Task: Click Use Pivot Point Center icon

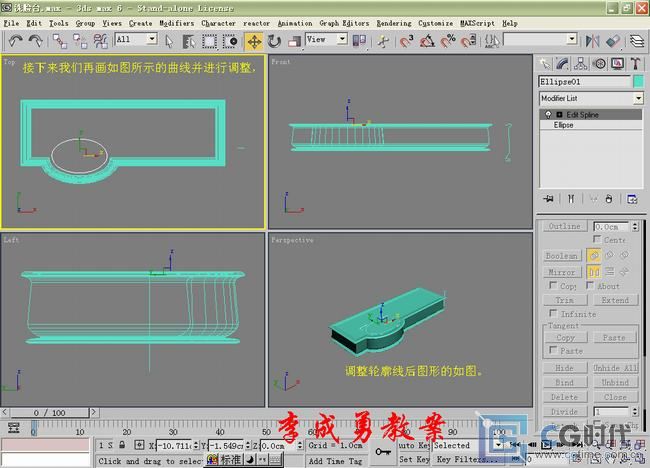Action: pyautogui.click(x=359, y=41)
